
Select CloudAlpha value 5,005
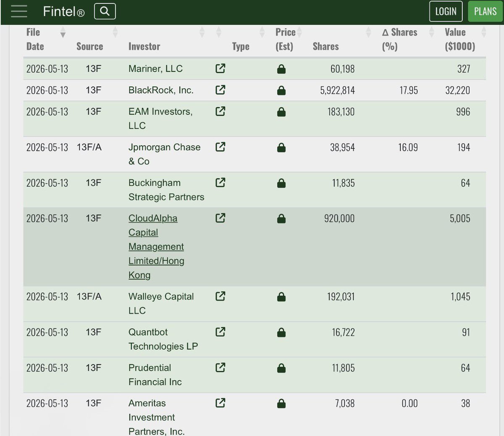460,218
